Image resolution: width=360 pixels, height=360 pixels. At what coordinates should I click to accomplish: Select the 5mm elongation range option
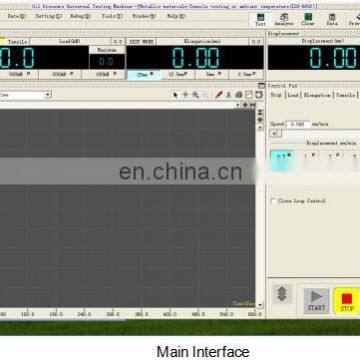click(x=212, y=75)
